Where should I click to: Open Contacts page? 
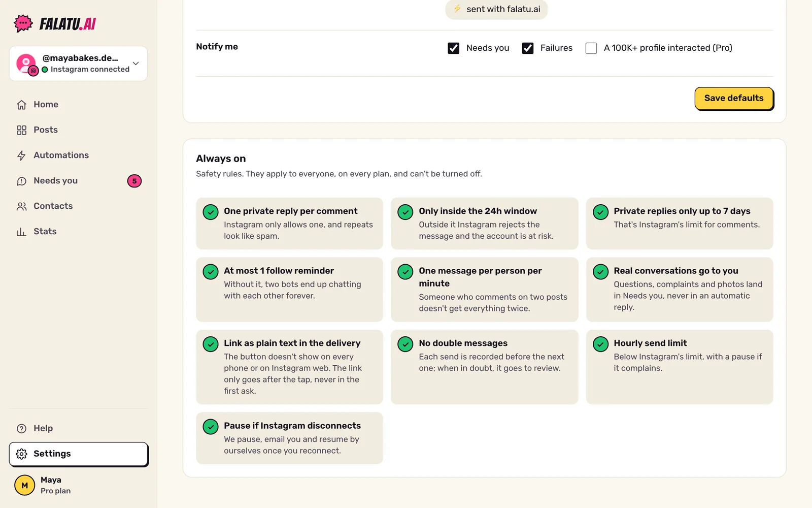click(x=79, y=206)
